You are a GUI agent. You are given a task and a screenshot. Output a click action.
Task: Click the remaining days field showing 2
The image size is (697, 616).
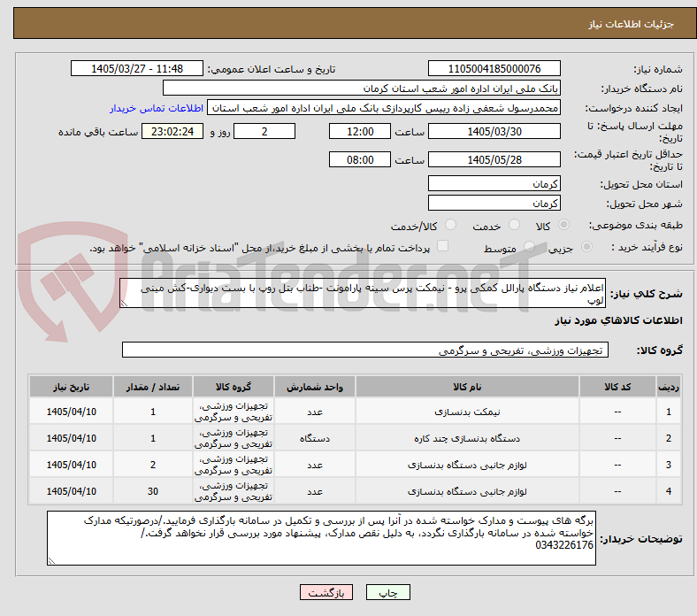264,131
